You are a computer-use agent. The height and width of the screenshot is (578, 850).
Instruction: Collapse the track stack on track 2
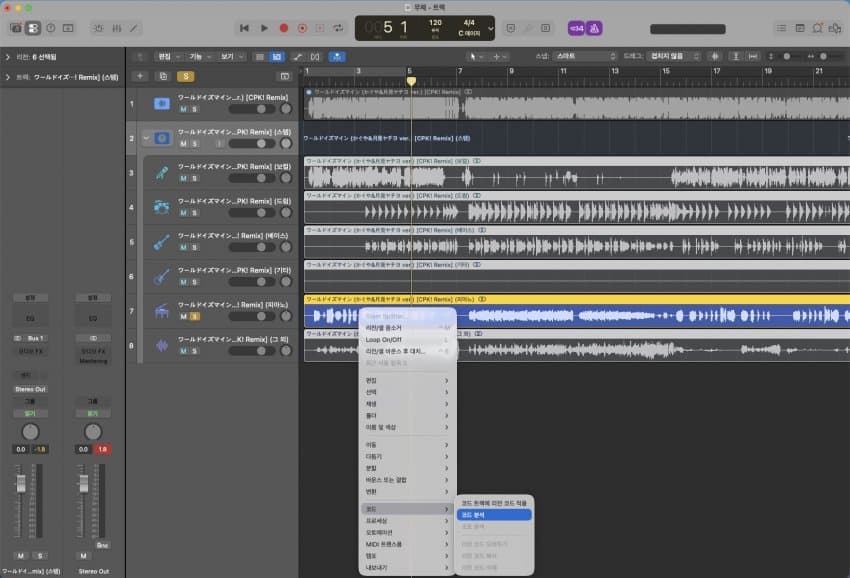145,138
